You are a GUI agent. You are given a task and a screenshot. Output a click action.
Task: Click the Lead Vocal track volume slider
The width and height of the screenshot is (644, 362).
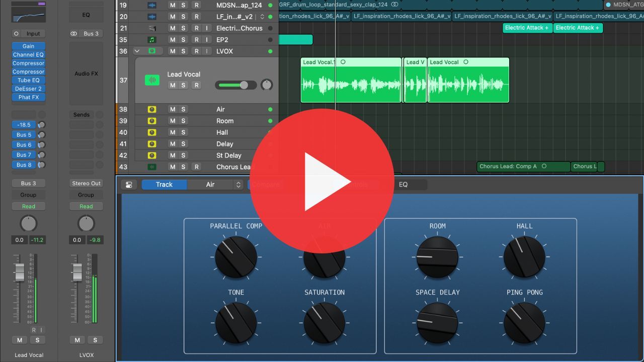235,85
